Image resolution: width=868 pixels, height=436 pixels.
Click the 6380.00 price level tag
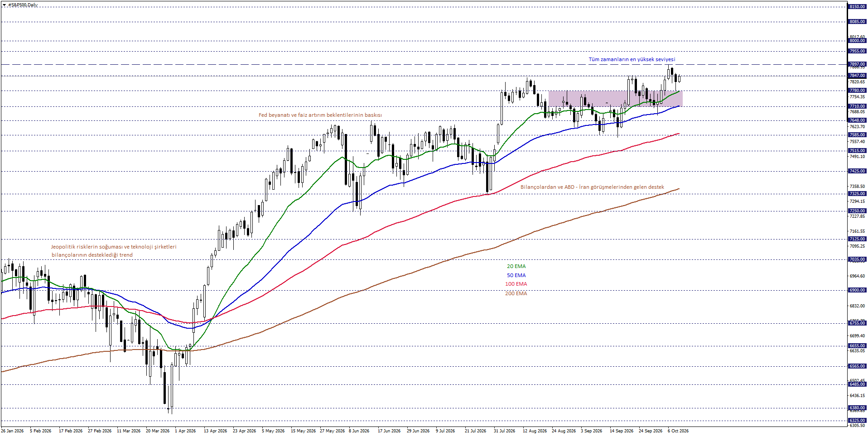pyautogui.click(x=857, y=408)
